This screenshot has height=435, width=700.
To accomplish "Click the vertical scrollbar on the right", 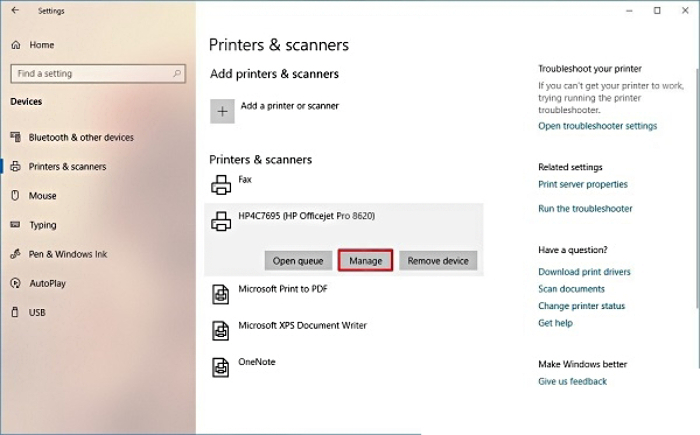I will pyautogui.click(x=697, y=188).
